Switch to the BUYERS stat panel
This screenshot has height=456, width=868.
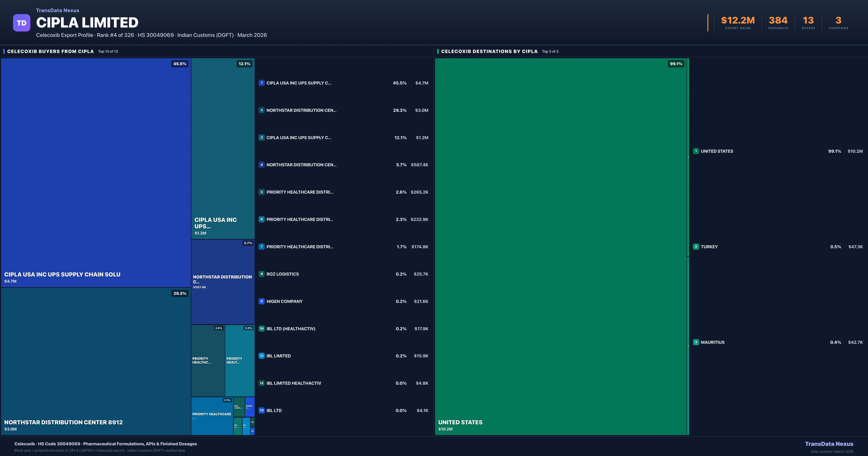(808, 23)
